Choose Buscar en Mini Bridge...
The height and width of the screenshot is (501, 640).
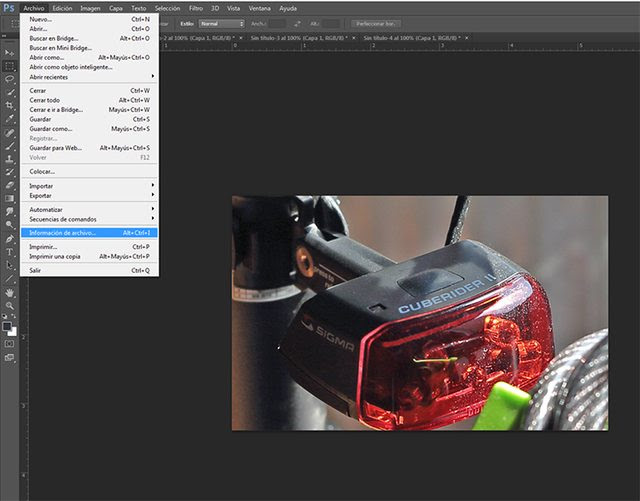(x=89, y=48)
